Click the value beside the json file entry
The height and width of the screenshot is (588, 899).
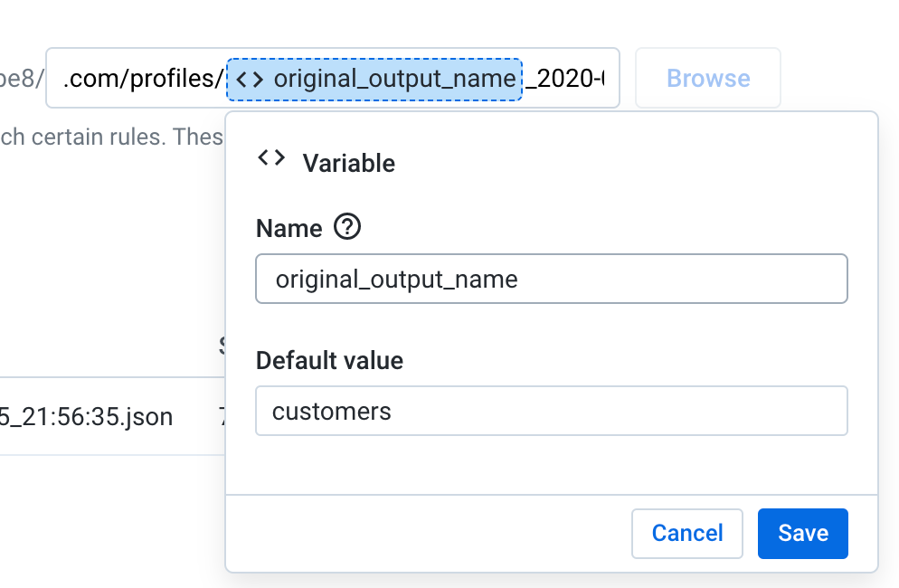pyautogui.click(x=221, y=417)
